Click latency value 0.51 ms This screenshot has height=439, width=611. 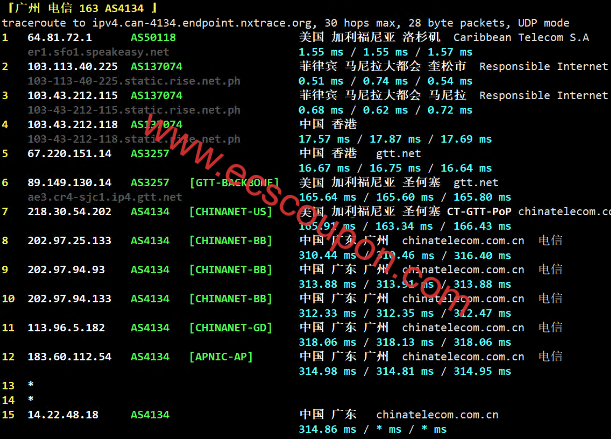[x=321, y=81]
